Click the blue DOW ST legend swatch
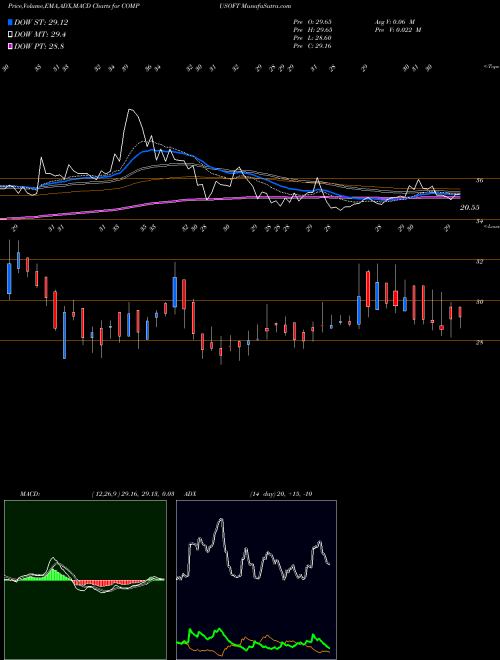The width and height of the screenshot is (500, 660). 11,23
